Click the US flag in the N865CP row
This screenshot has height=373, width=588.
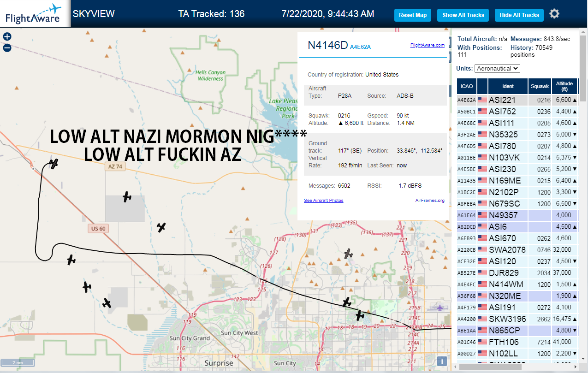click(x=482, y=330)
